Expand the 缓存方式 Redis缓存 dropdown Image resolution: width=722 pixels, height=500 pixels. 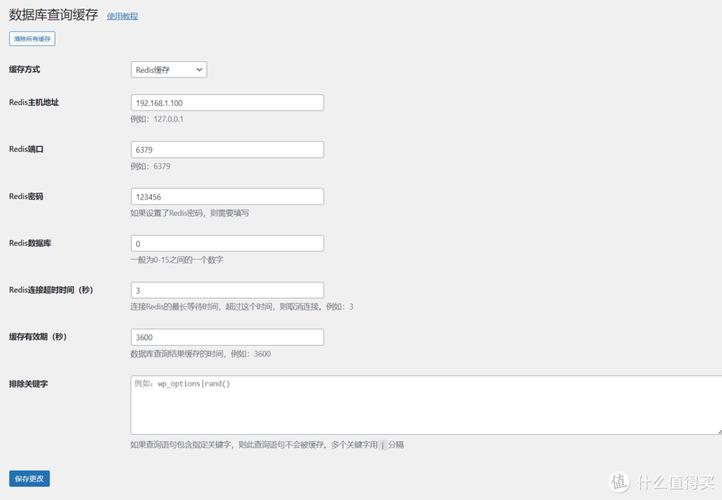click(169, 69)
